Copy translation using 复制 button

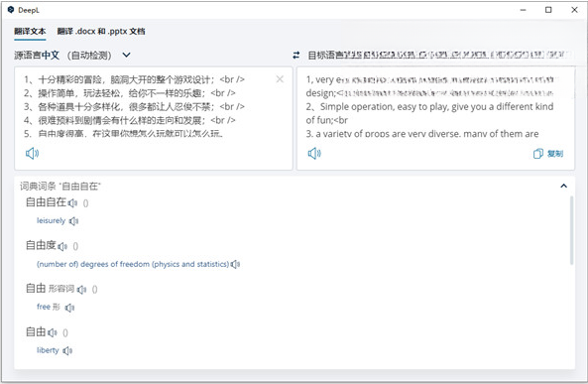point(548,154)
